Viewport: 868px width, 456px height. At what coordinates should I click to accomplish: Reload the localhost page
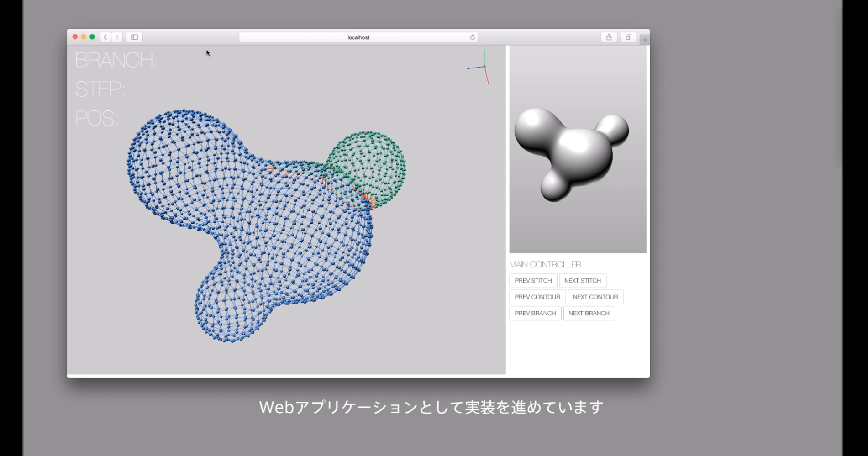[473, 37]
